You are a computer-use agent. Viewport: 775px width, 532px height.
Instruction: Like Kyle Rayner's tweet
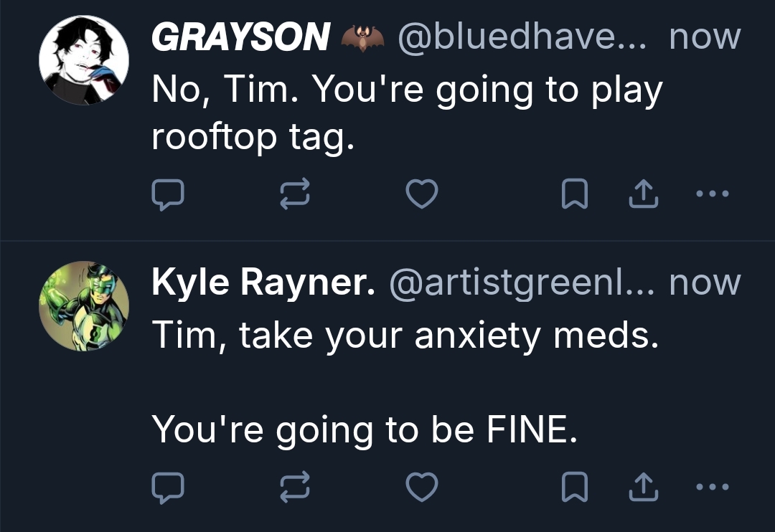tap(421, 488)
